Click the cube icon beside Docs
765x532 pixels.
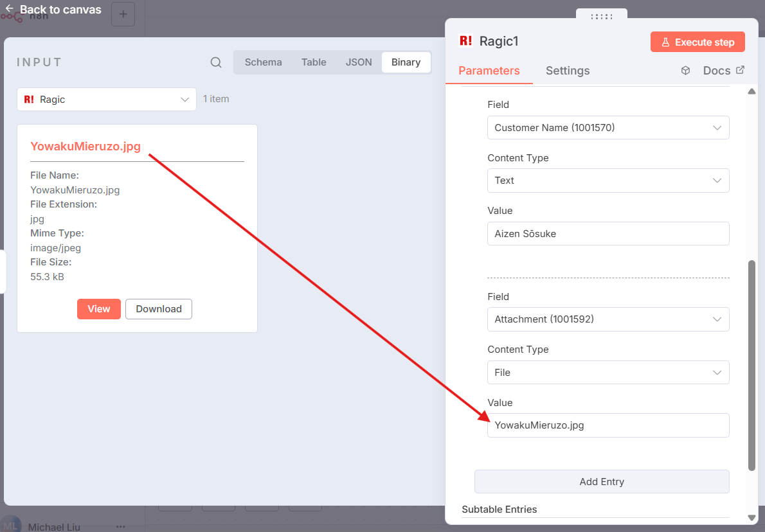click(x=685, y=71)
